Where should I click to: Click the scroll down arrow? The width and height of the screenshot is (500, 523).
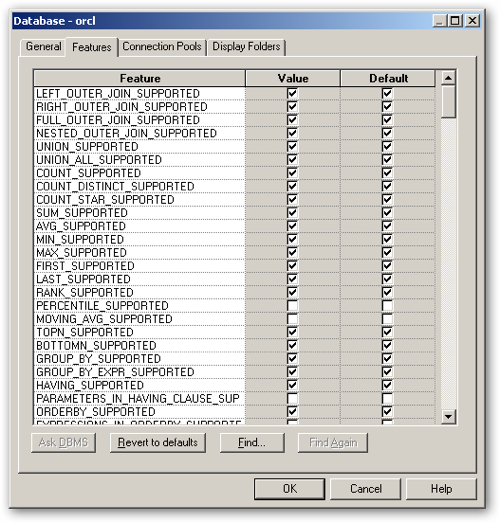point(448,416)
